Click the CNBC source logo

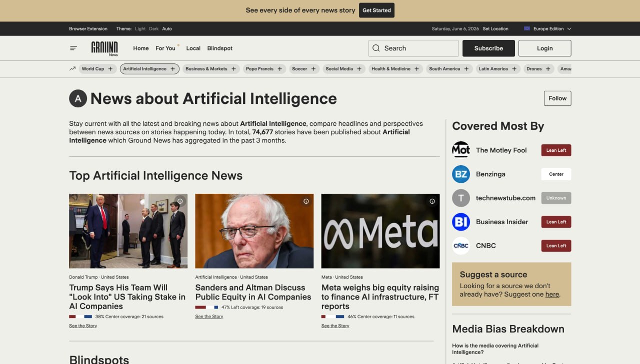pos(461,246)
